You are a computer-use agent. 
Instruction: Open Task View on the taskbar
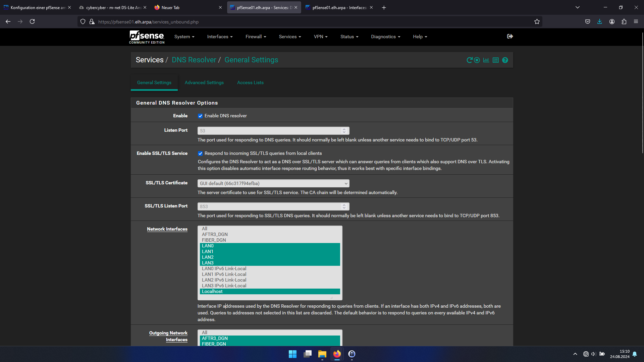(308, 354)
